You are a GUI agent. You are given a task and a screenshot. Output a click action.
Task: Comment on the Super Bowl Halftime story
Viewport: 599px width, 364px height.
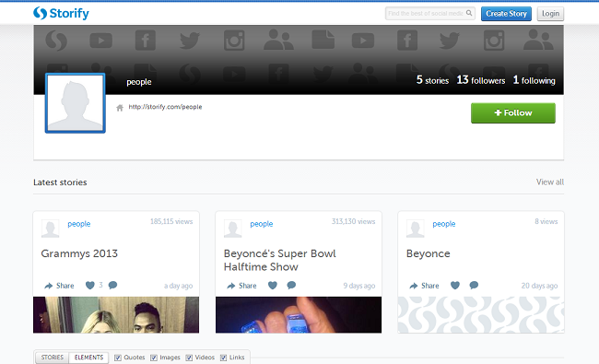pos(291,286)
